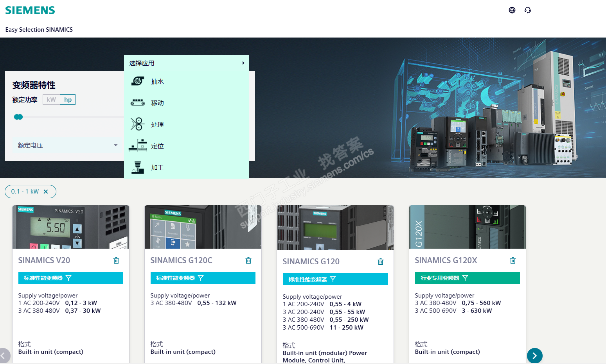Open the SINAMICS G120X product title
This screenshot has width=606, height=364.
tap(446, 260)
